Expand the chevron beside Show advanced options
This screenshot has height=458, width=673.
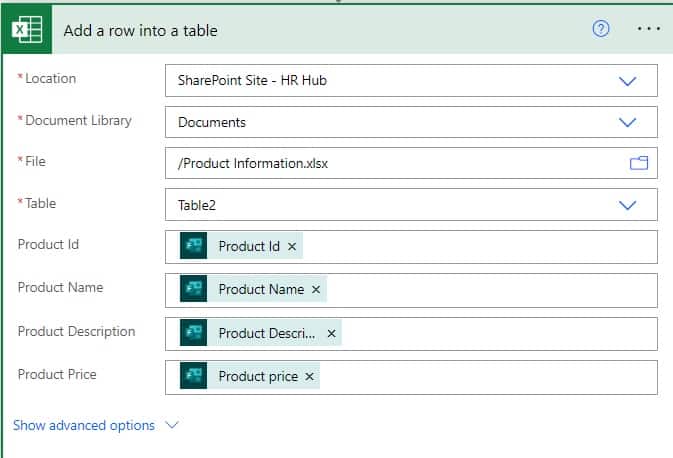[172, 425]
